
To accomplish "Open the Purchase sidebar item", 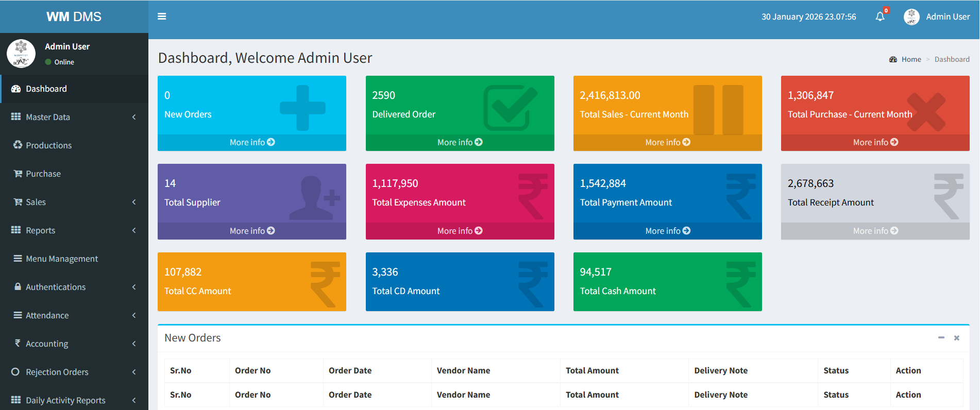I will click(x=43, y=174).
